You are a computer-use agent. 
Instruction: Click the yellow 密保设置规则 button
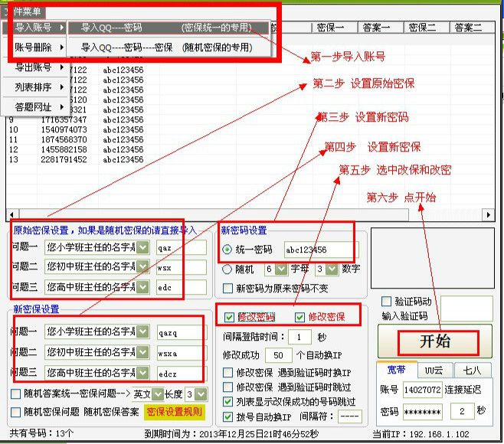pos(175,412)
